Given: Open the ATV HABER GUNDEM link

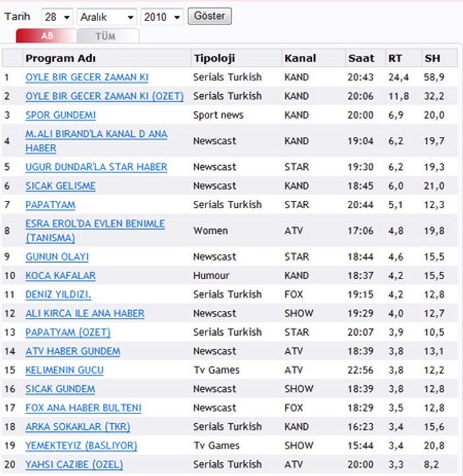Looking at the screenshot, I should [73, 351].
